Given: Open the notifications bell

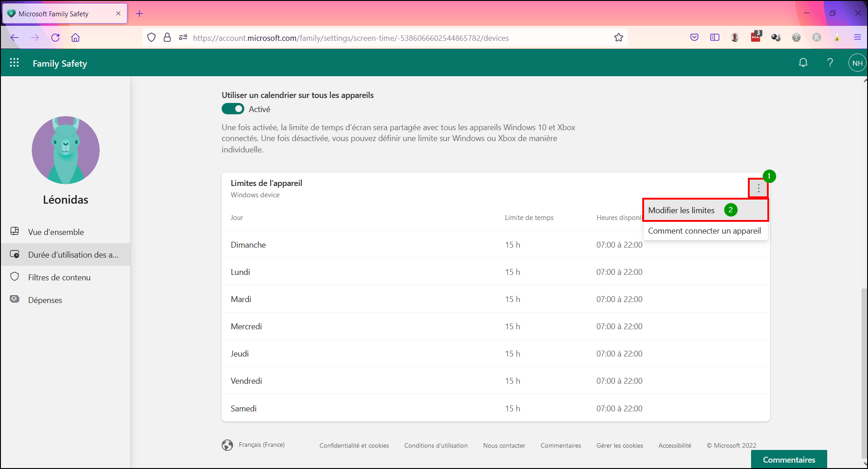Looking at the screenshot, I should tap(803, 63).
